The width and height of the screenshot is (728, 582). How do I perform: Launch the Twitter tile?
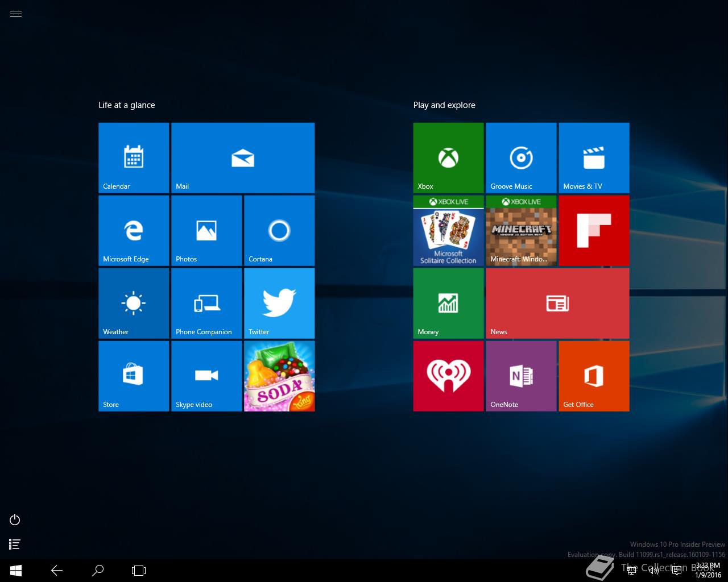[x=279, y=304]
